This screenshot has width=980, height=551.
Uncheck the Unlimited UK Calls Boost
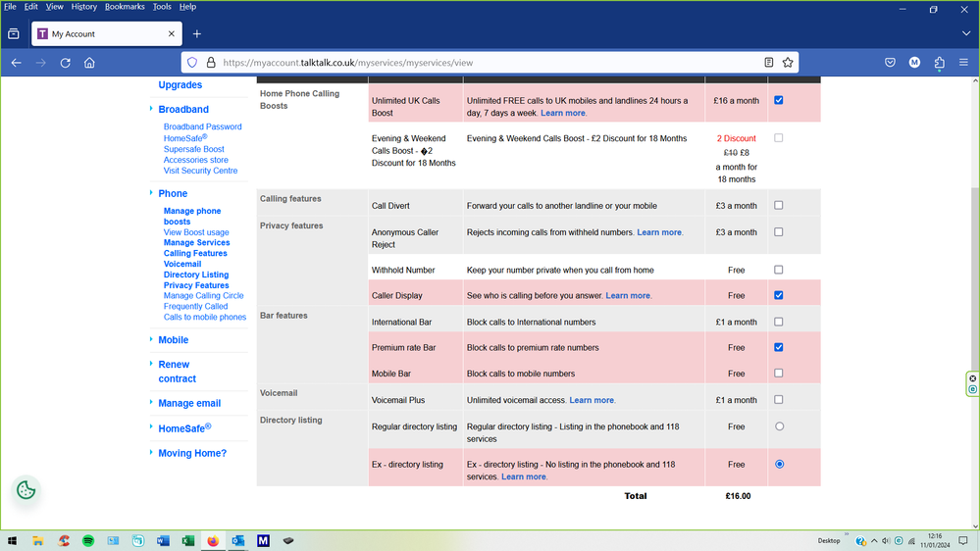click(779, 100)
